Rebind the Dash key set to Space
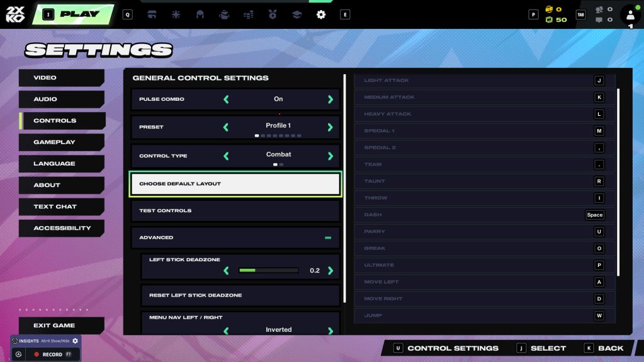The width and height of the screenshot is (644, 362). pyautogui.click(x=594, y=215)
